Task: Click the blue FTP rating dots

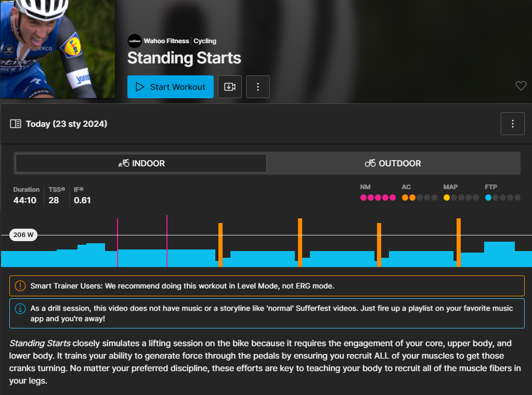Action: 502,197
